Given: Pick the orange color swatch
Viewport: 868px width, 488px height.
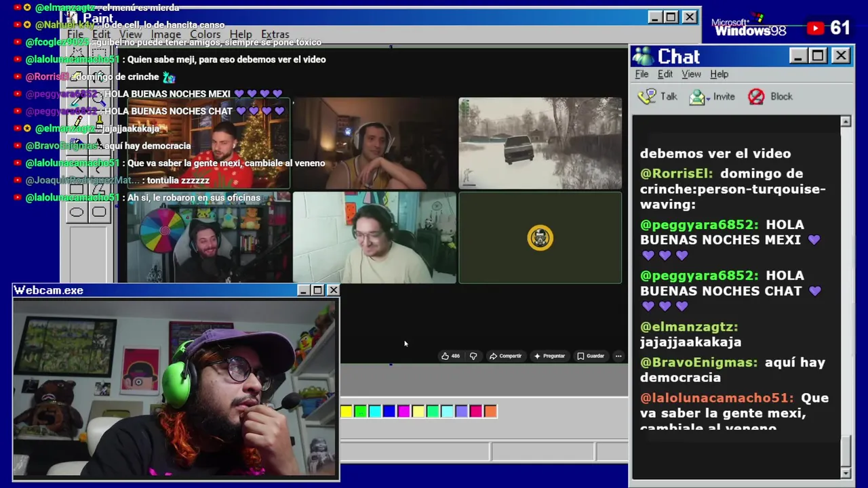Looking at the screenshot, I should [490, 411].
